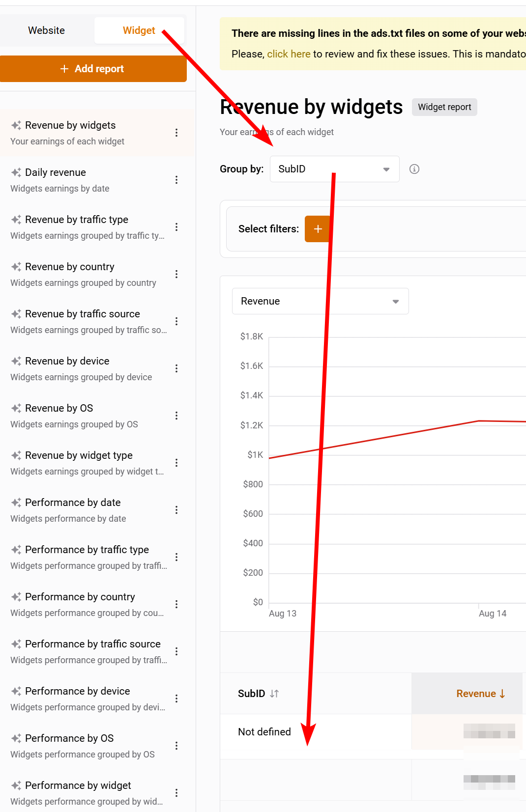Open three-dot menu for Revenue by country

coord(176,274)
